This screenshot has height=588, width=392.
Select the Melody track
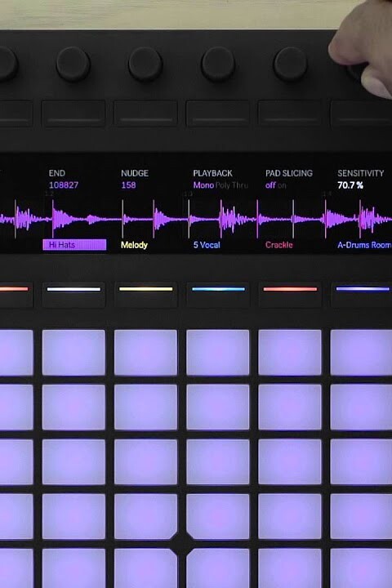coord(134,245)
